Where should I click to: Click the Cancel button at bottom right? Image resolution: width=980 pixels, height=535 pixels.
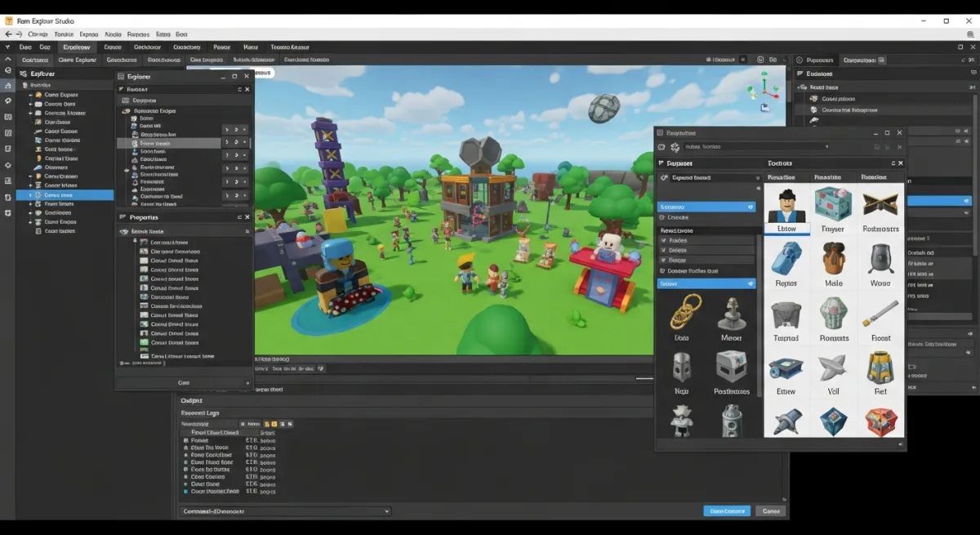771,510
